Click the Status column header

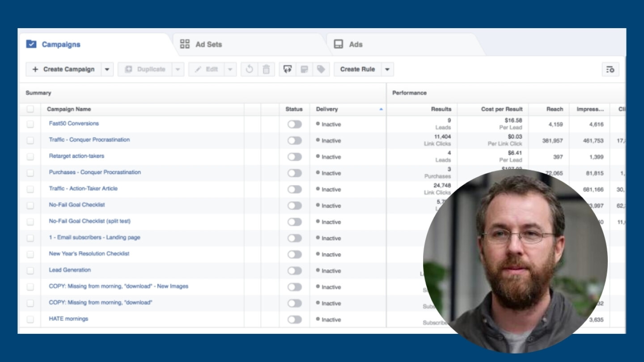[294, 109]
